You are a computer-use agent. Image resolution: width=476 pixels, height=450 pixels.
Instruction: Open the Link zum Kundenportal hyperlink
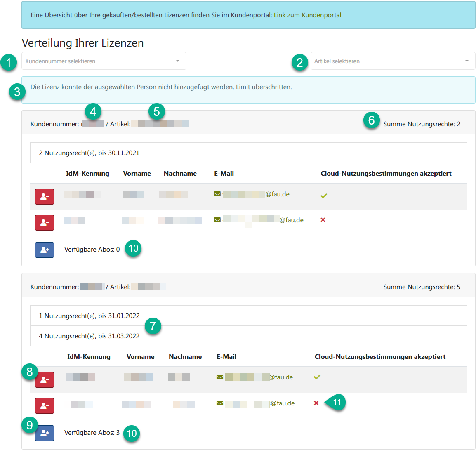point(307,15)
